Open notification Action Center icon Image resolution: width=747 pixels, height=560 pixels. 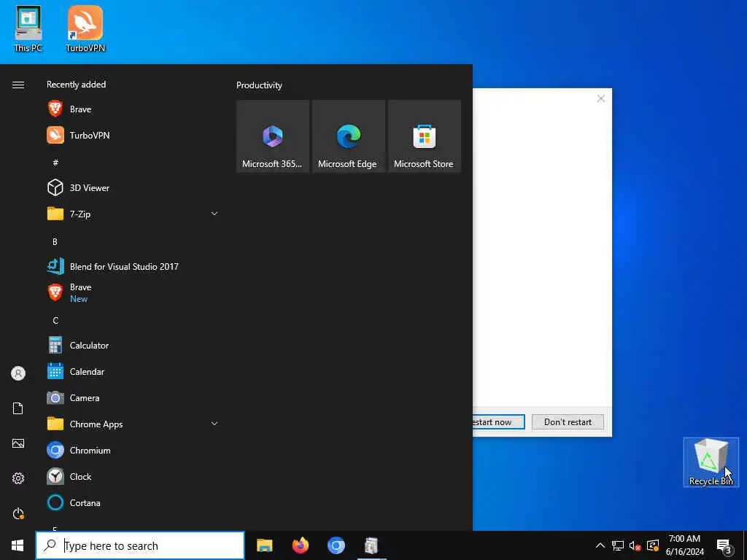(x=724, y=545)
